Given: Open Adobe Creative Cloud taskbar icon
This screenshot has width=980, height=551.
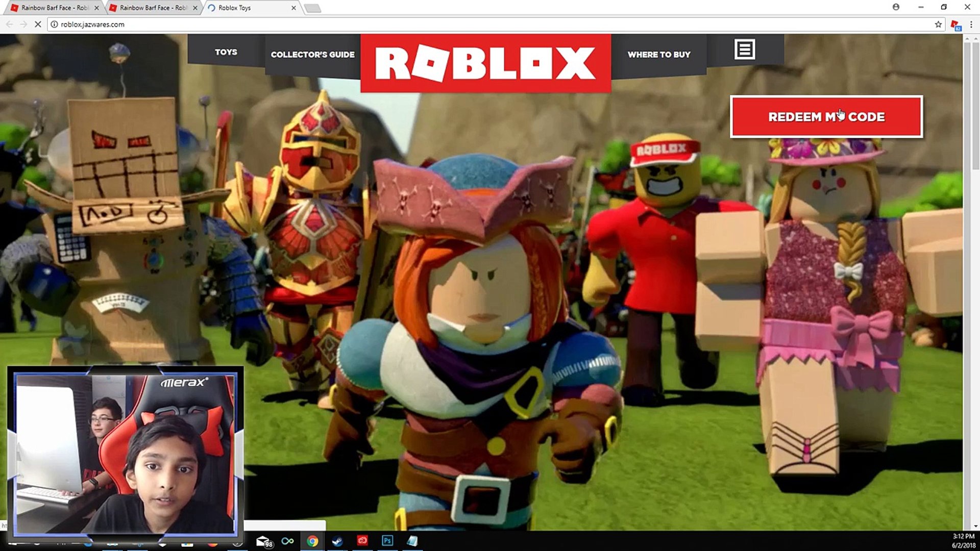Looking at the screenshot, I should tap(362, 541).
